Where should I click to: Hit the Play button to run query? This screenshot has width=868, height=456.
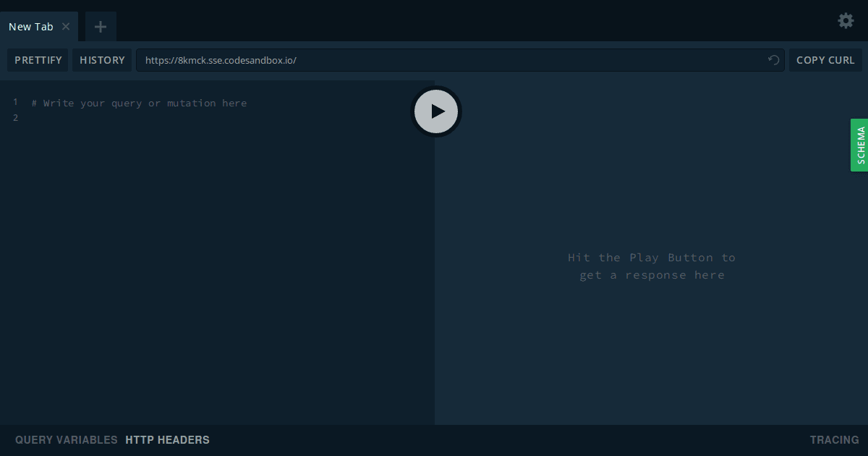click(435, 111)
